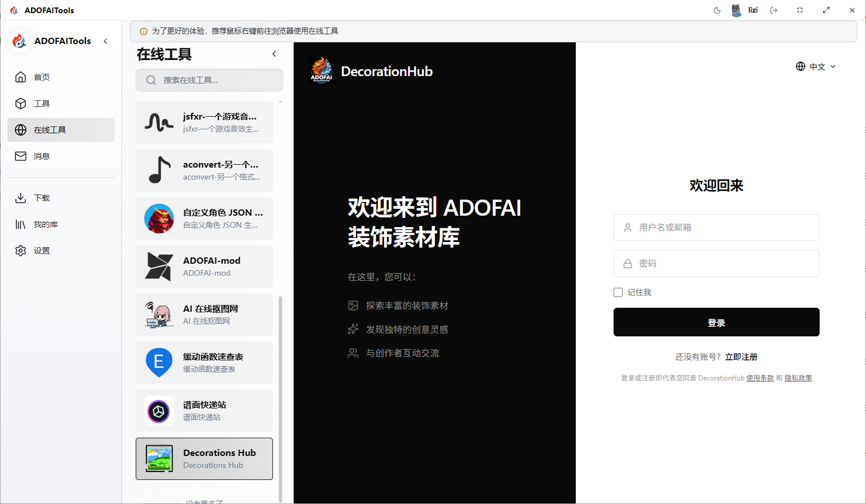Click the library books icon
The height and width of the screenshot is (504, 866).
(21, 224)
